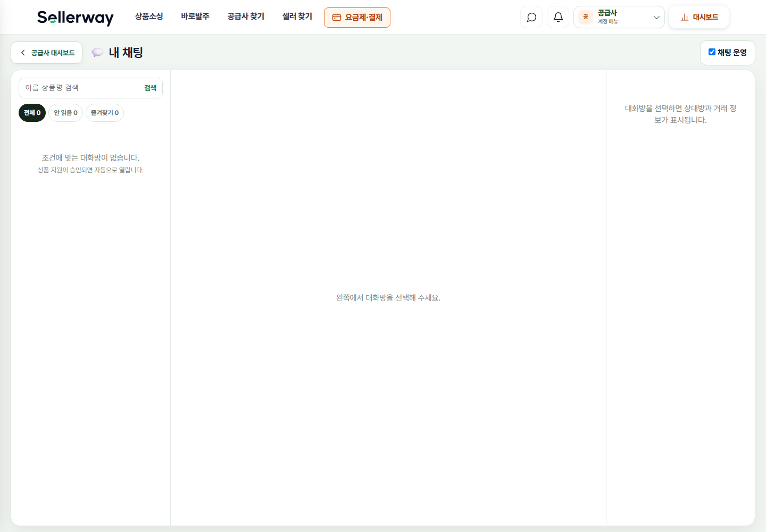This screenshot has height=532, width=766.
Task: Go to 공급사 찾기 menu
Action: point(246,16)
